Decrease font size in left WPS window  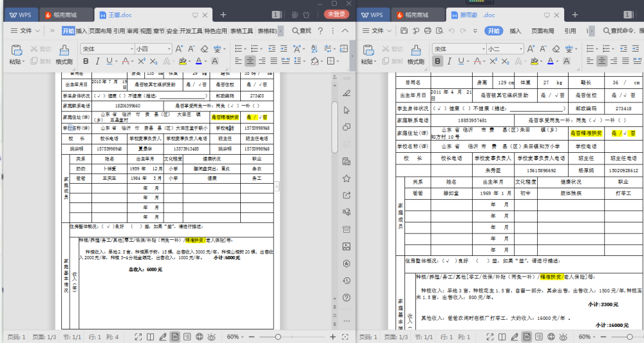[191, 48]
